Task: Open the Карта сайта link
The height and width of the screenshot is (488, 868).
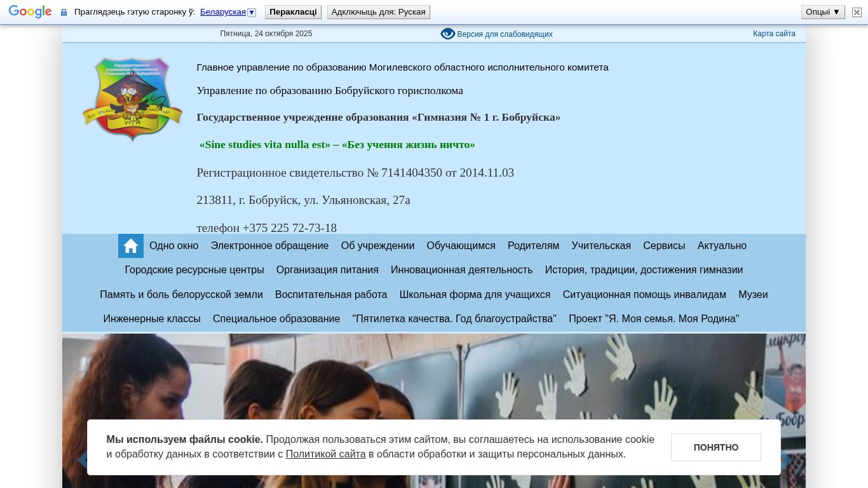Action: (x=774, y=34)
